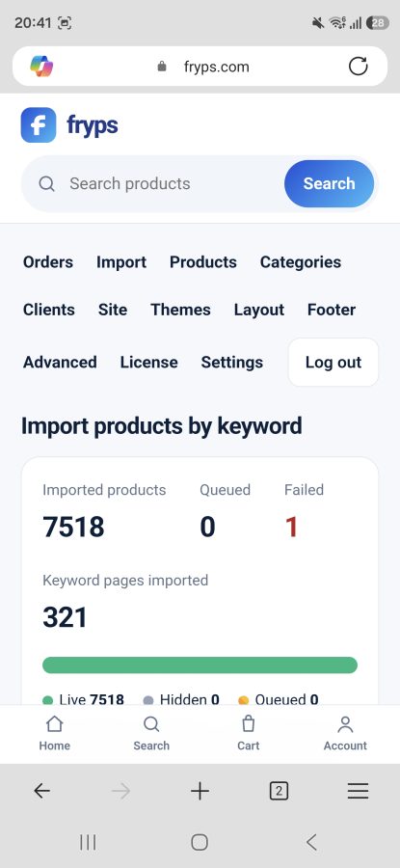The image size is (400, 868).
Task: Open the Orders menu item
Action: pos(48,261)
